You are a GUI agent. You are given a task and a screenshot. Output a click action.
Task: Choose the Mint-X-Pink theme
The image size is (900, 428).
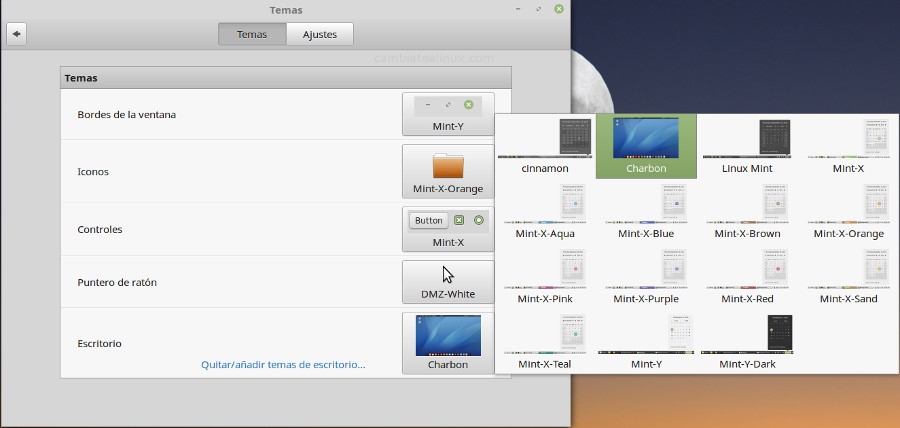tap(545, 276)
